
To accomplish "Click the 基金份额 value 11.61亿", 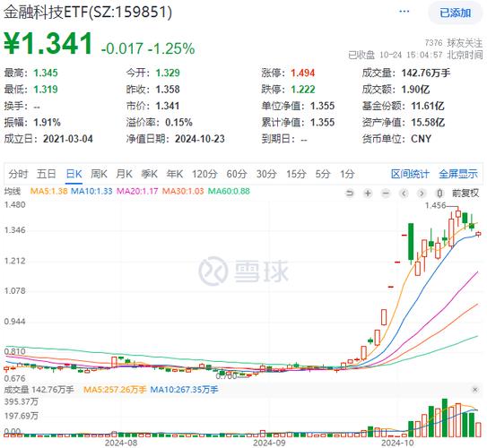I will tap(428, 106).
